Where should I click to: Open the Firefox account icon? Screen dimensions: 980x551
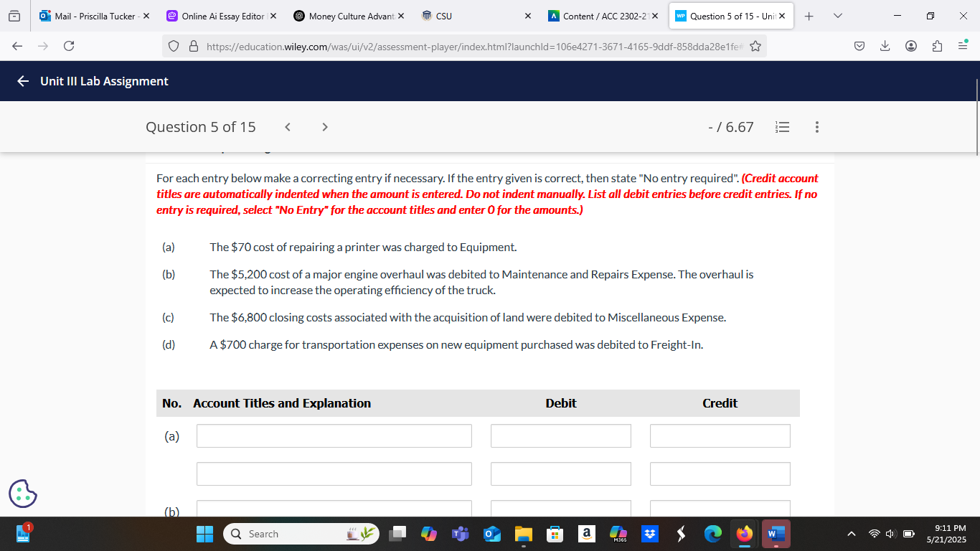coord(910,45)
